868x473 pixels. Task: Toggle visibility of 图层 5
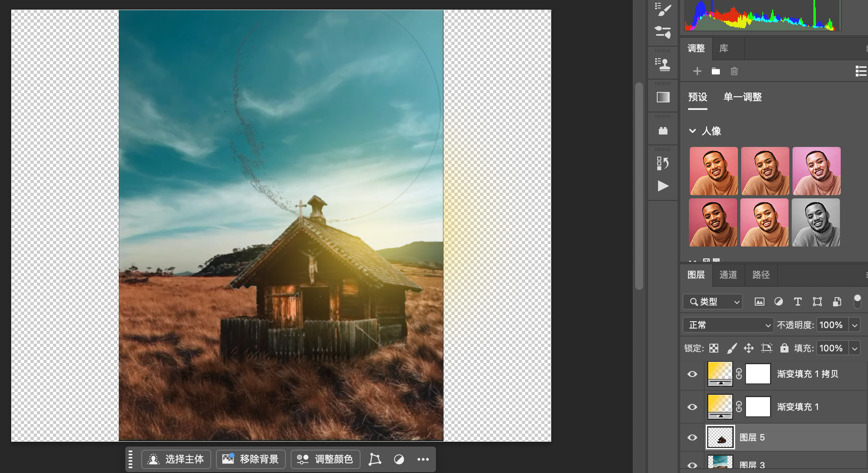[692, 437]
